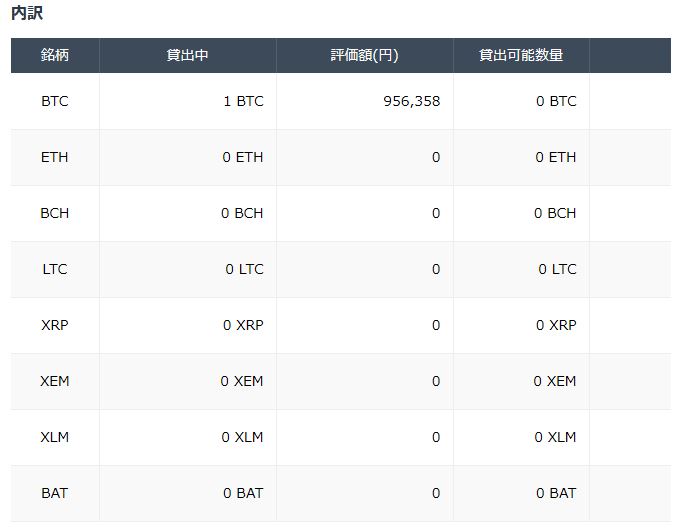The image size is (678, 530).
Task: Select XRP in the 銘柄 column
Action: (x=55, y=325)
